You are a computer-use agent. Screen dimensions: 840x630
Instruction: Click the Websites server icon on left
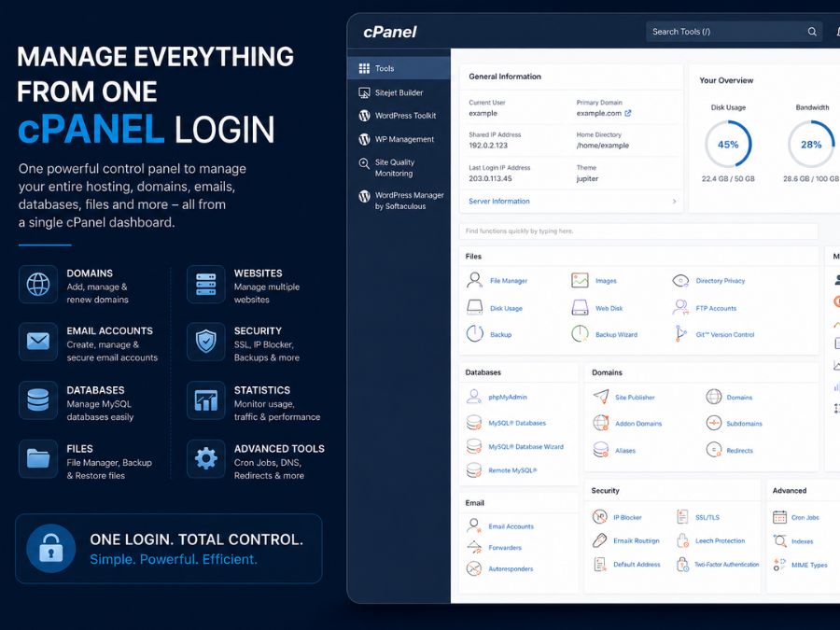point(205,284)
